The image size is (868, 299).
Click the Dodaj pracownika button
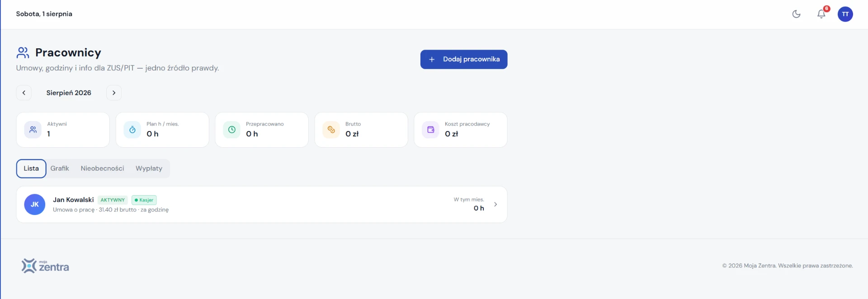464,59
